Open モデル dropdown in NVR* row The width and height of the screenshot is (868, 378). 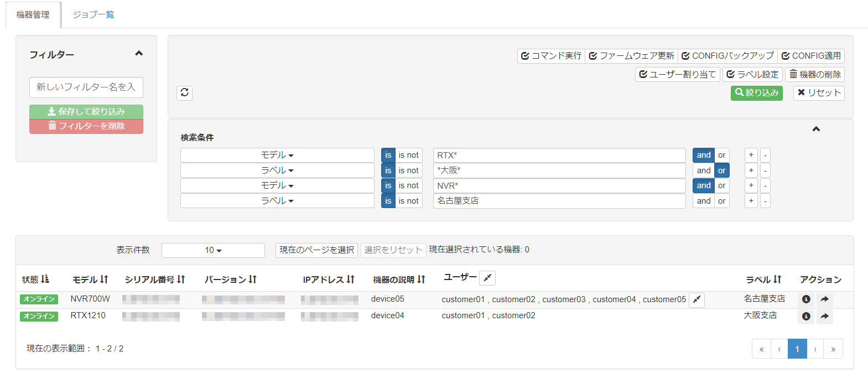click(x=277, y=185)
